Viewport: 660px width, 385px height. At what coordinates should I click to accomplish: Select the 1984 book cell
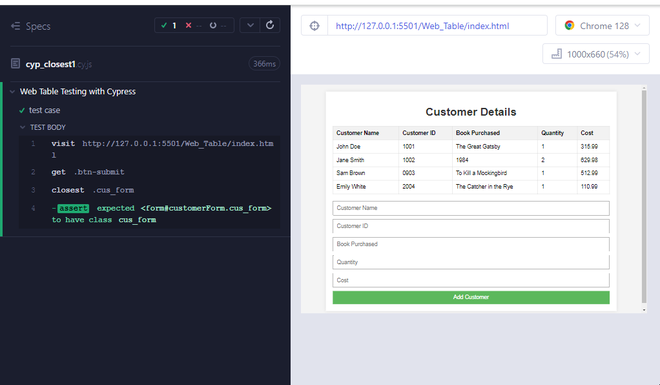495,160
